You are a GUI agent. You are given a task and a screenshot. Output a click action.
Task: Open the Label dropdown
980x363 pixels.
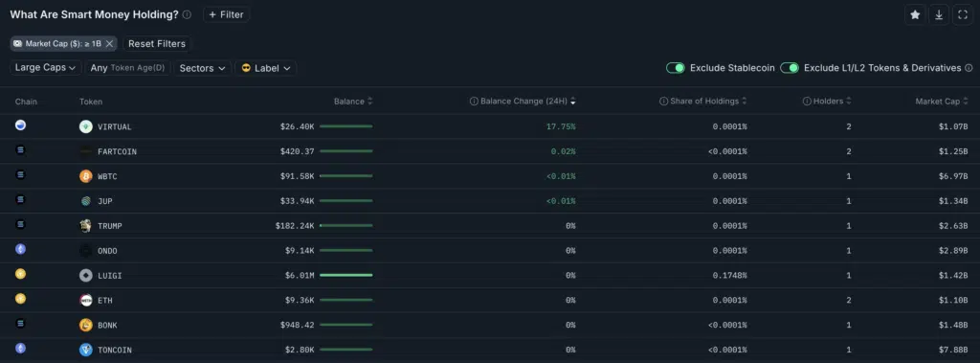266,68
